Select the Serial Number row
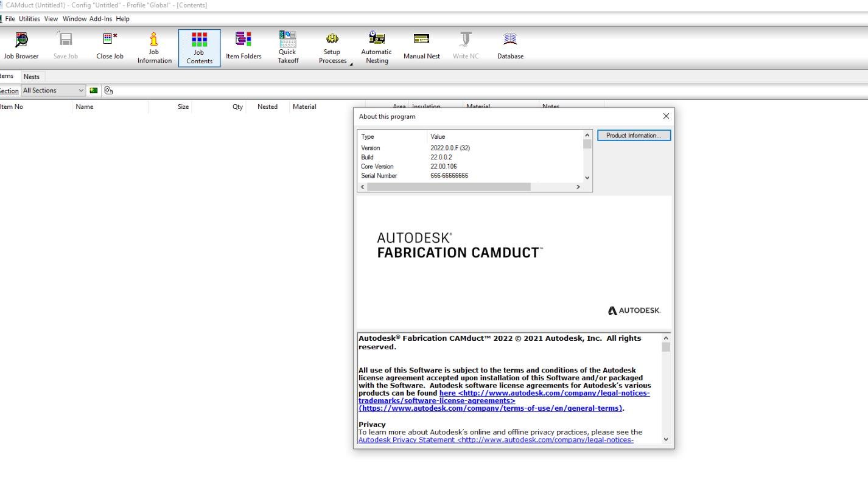Viewport: 868px width, 502px height. point(470,175)
